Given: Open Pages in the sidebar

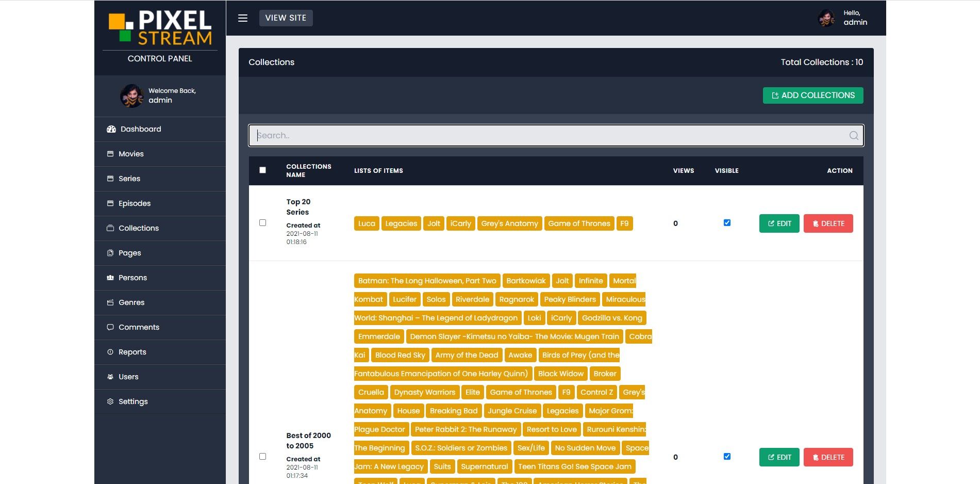Looking at the screenshot, I should (160, 253).
